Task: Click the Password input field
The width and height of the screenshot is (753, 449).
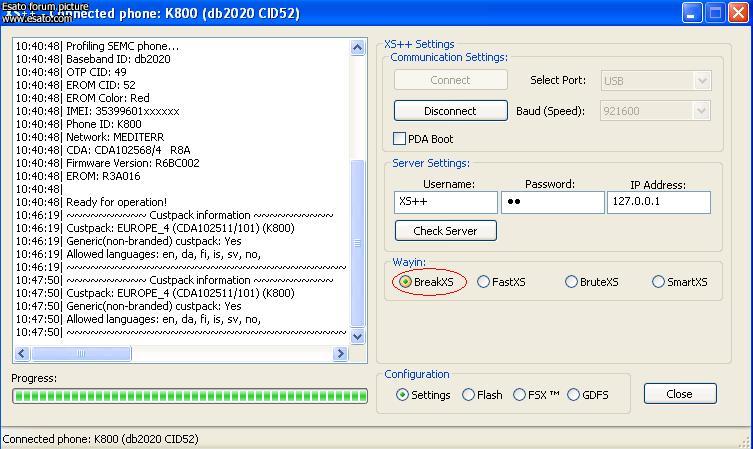Action: 553,202
